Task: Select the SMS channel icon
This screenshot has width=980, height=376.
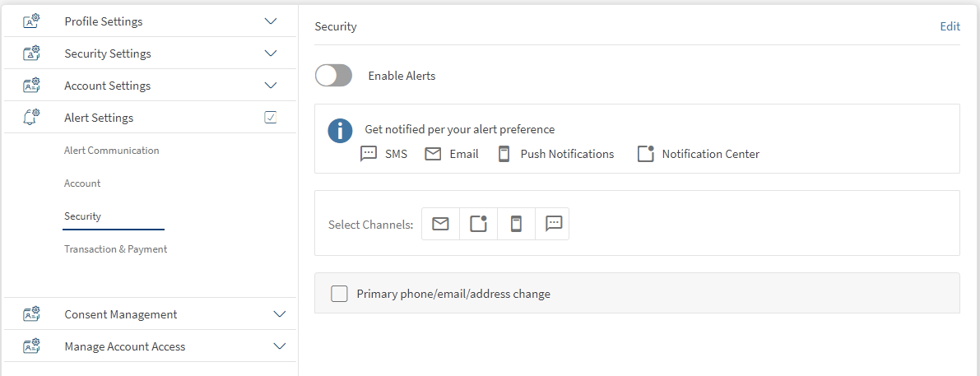Action: click(x=554, y=224)
